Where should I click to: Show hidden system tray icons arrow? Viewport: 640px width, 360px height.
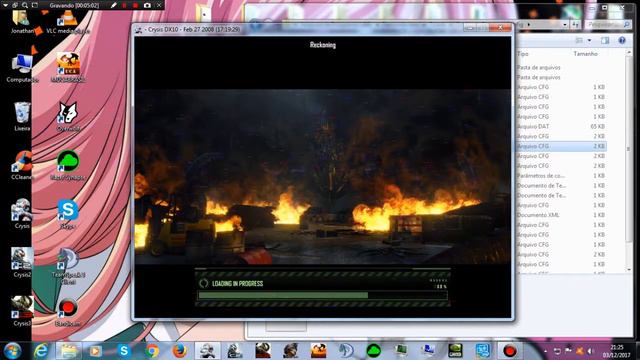(546, 351)
